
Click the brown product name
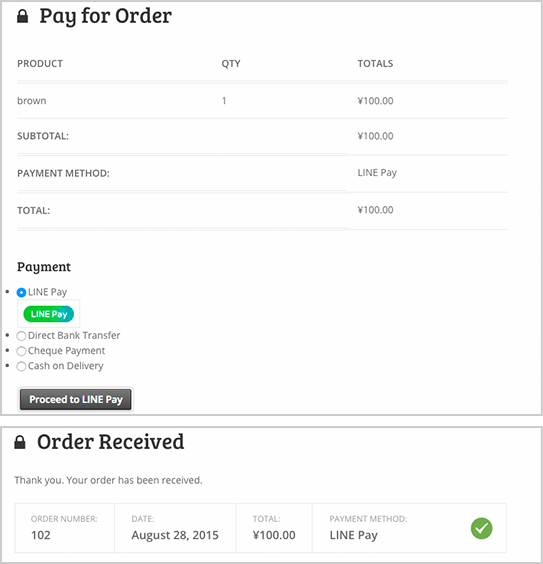[32, 101]
